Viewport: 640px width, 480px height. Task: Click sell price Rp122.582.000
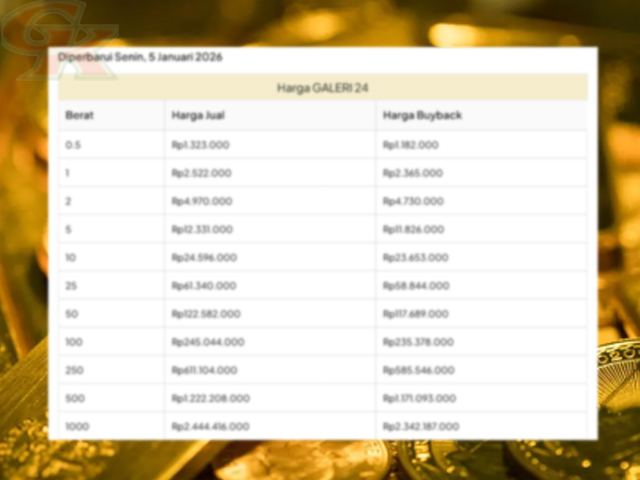[206, 313]
